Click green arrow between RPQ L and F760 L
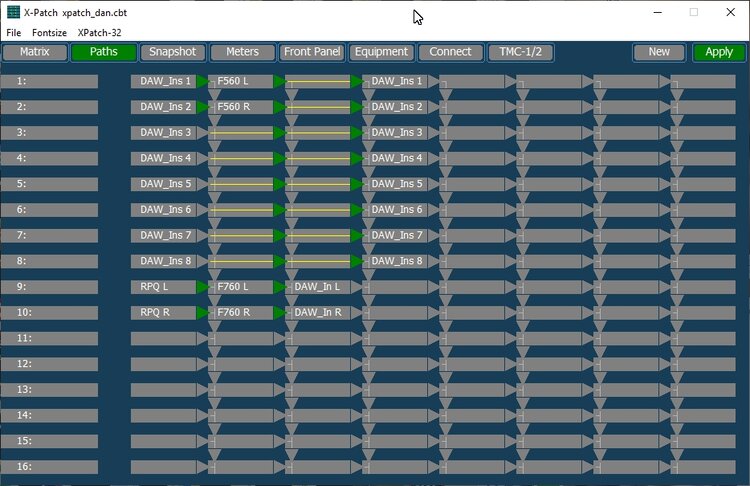This screenshot has width=750, height=486. click(202, 287)
